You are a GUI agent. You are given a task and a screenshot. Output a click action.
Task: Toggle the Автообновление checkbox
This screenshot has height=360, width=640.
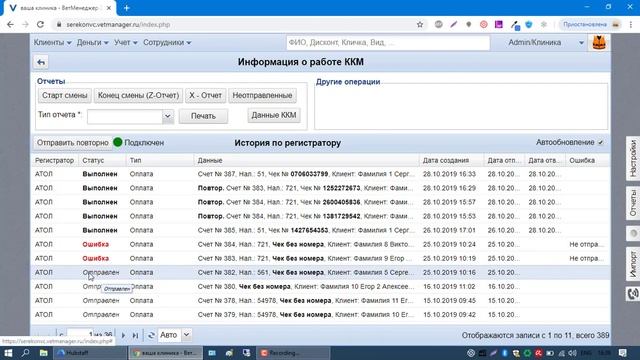tap(600, 142)
